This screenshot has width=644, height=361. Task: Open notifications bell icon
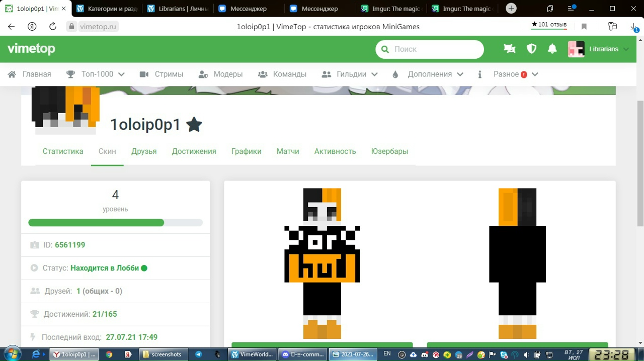(x=552, y=49)
